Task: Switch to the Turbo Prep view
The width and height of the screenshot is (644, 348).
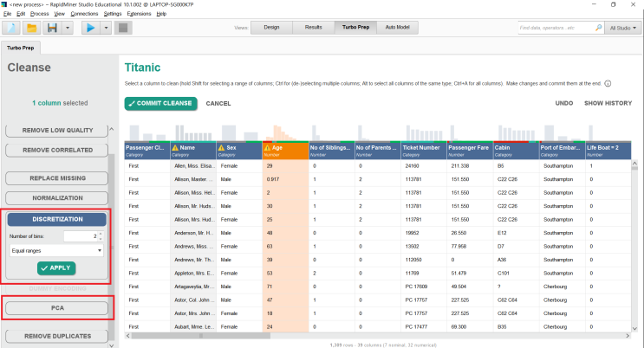Action: 355,27
